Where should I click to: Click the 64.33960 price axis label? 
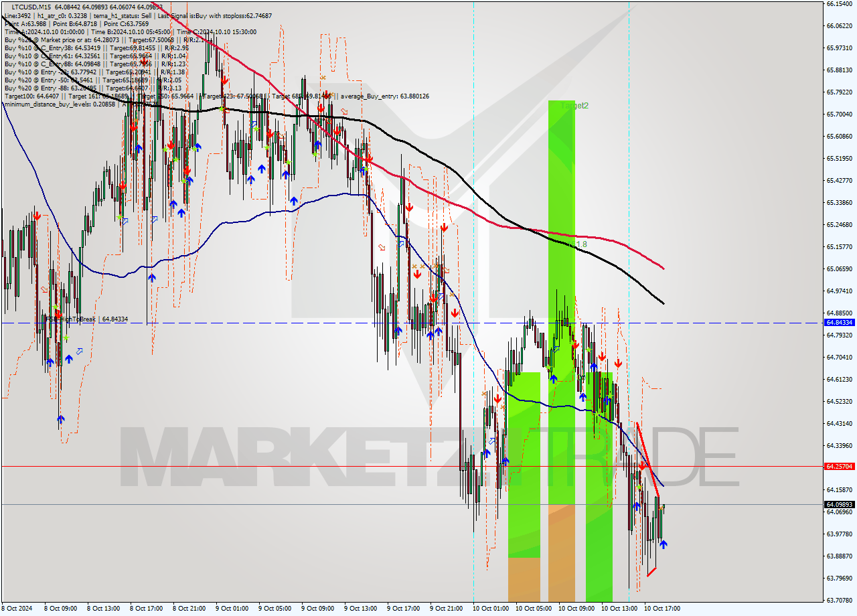pos(840,445)
